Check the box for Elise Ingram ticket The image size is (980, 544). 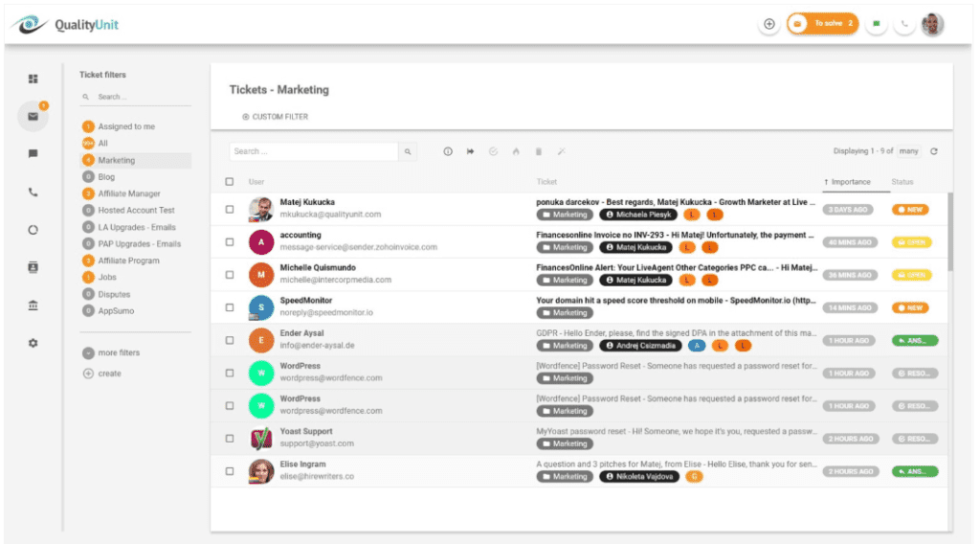(x=230, y=471)
